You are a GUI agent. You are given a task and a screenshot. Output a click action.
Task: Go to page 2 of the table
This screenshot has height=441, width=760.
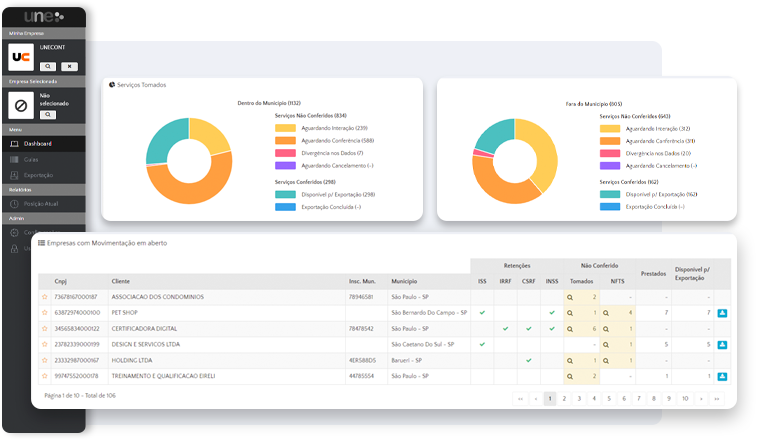tap(566, 398)
